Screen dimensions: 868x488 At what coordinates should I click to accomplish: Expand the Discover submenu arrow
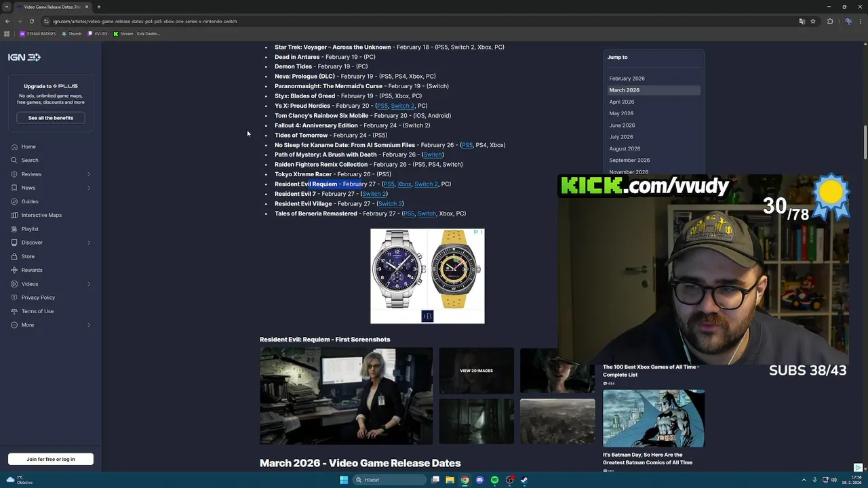pos(89,243)
